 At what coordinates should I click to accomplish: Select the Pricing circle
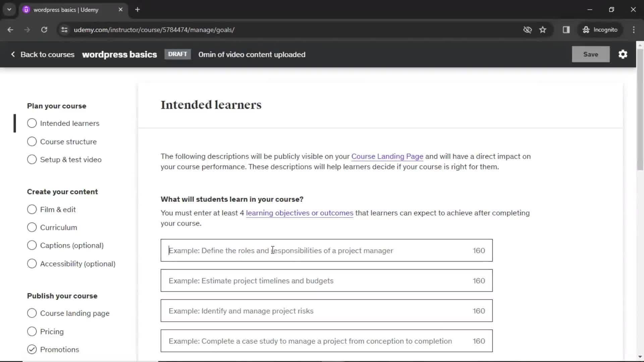pos(32,331)
